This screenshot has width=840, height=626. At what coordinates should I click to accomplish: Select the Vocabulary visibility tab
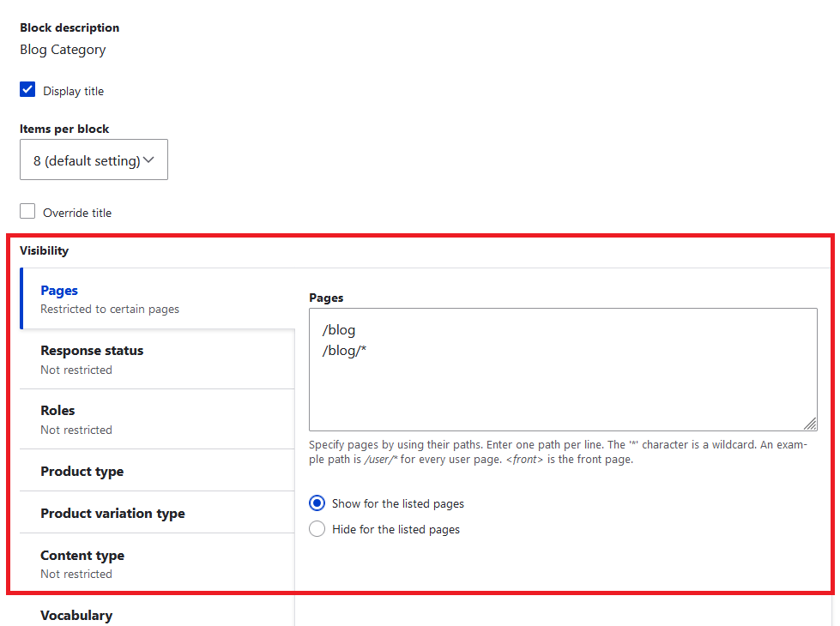pyautogui.click(x=76, y=615)
